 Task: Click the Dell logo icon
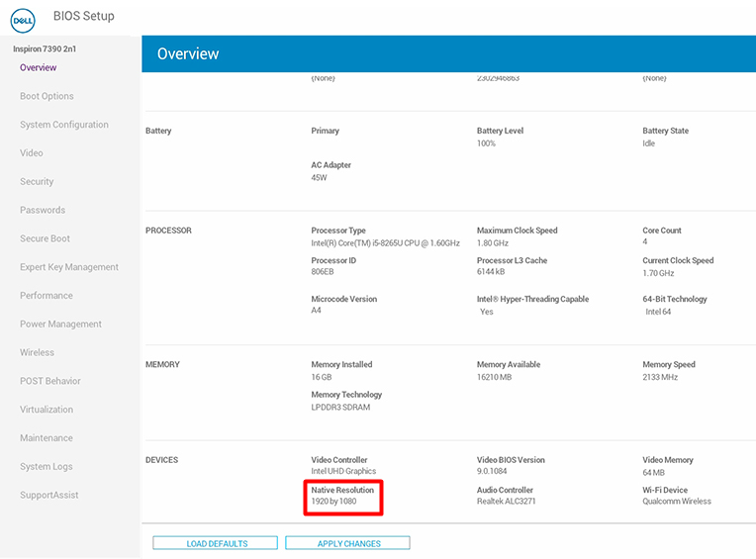23,21
